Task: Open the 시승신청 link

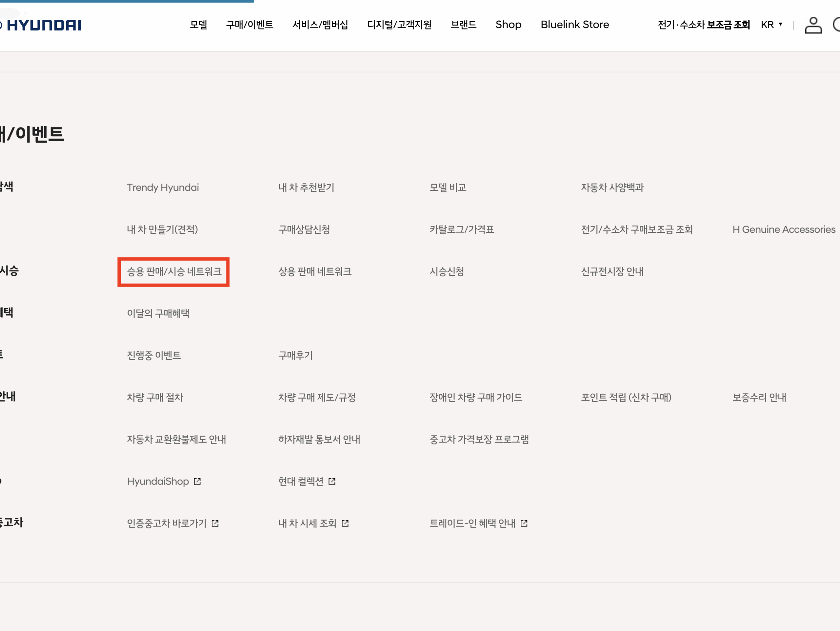Action: 447,272
